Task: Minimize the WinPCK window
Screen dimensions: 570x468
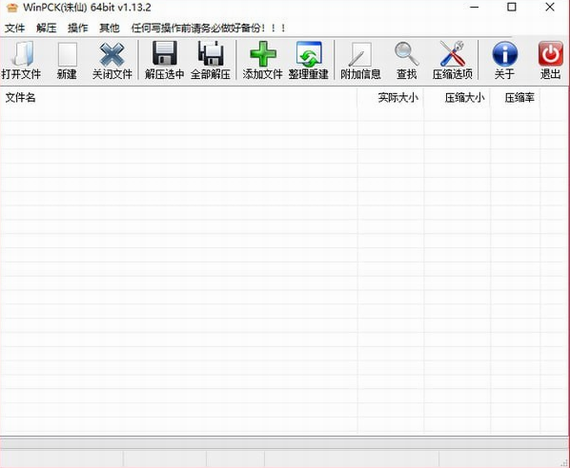Action: [x=474, y=7]
